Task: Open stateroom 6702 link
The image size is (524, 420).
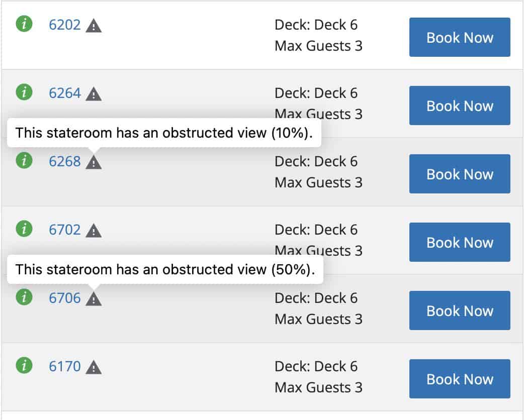Action: point(64,230)
